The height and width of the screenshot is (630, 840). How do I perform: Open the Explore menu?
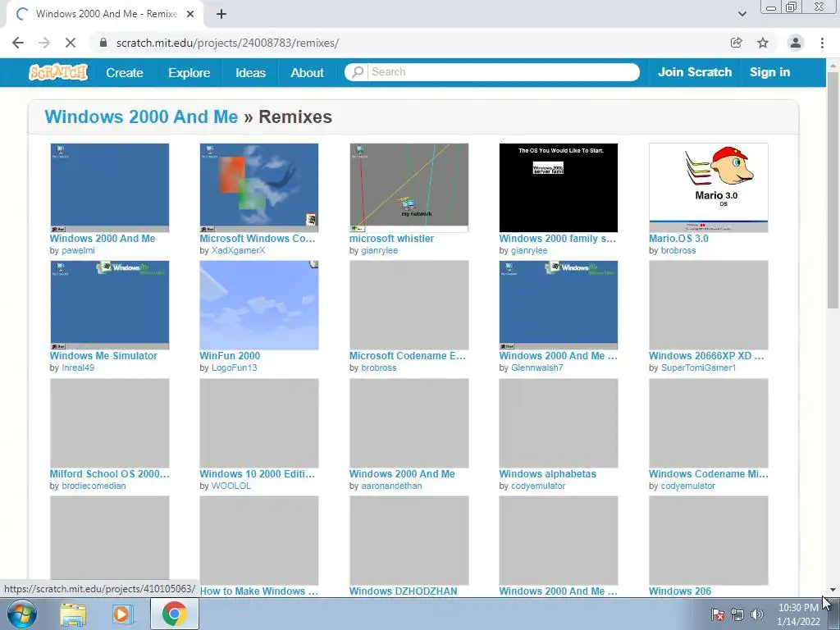(189, 72)
